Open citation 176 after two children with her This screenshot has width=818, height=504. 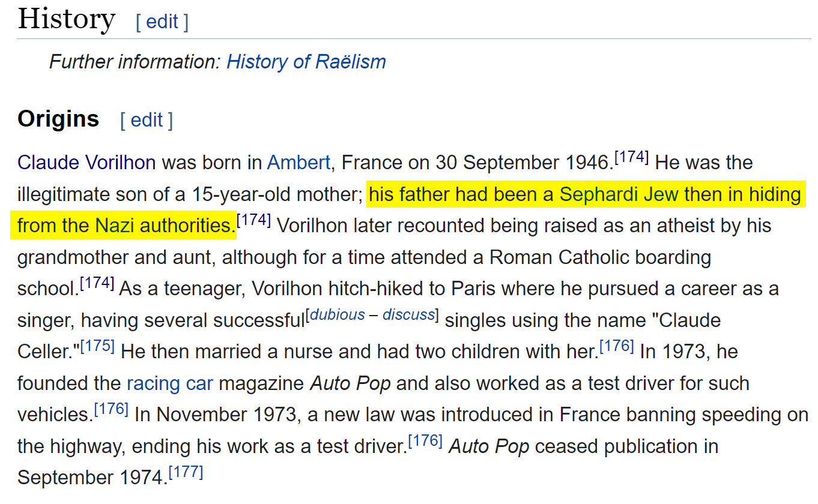617,347
